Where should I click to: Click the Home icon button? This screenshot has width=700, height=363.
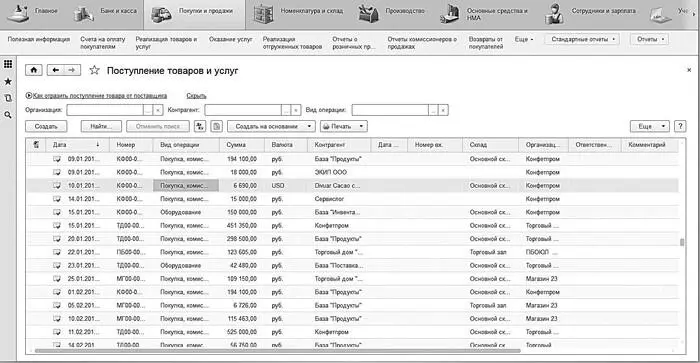tap(33, 70)
